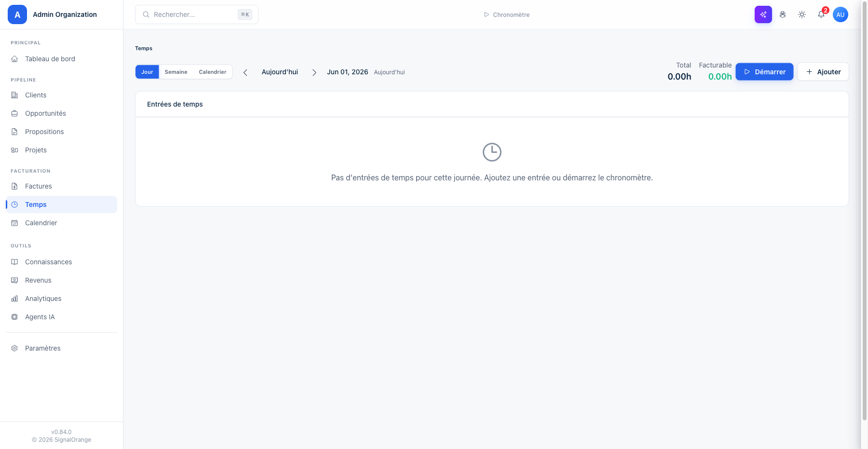Switch to Calendrier view tab
Screen dimensions: 868x449
point(213,72)
